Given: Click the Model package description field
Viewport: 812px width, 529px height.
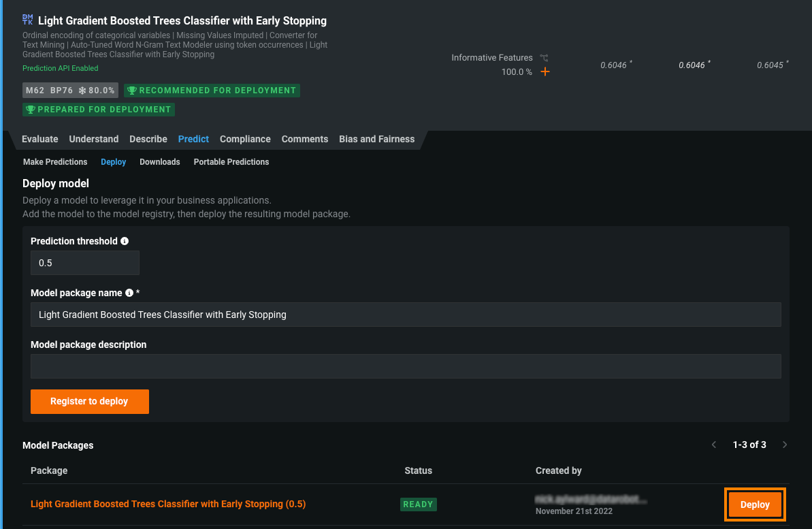Looking at the screenshot, I should coord(406,366).
